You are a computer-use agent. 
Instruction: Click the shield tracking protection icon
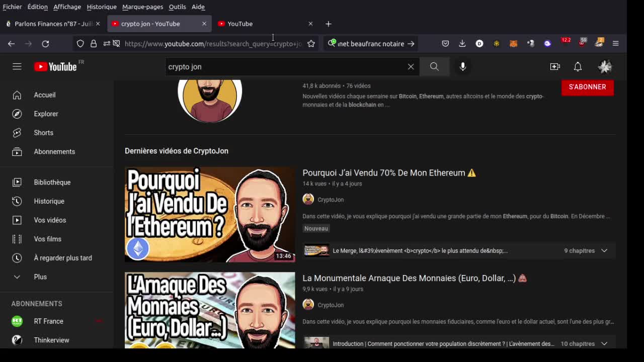[x=80, y=44]
